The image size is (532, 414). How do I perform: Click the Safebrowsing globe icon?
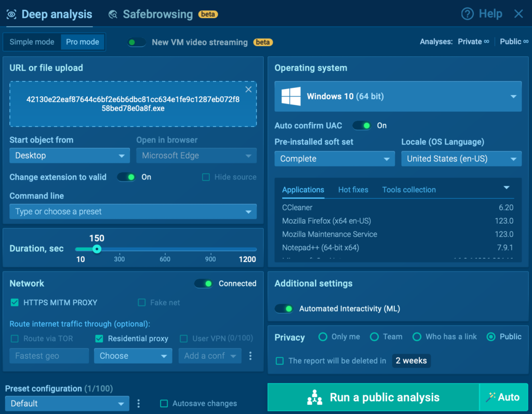point(113,15)
